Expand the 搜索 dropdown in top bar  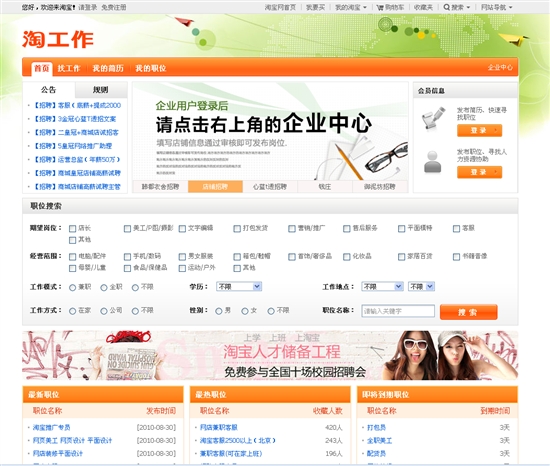(457, 7)
